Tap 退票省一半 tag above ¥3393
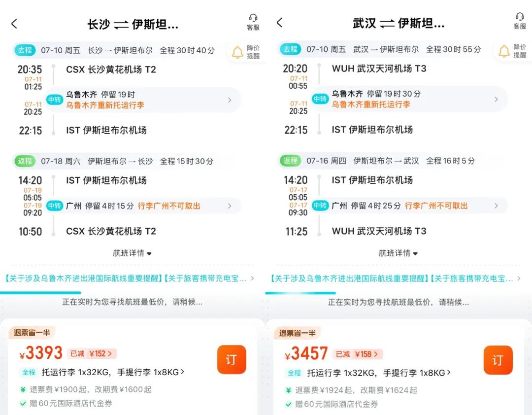 [x=32, y=333]
